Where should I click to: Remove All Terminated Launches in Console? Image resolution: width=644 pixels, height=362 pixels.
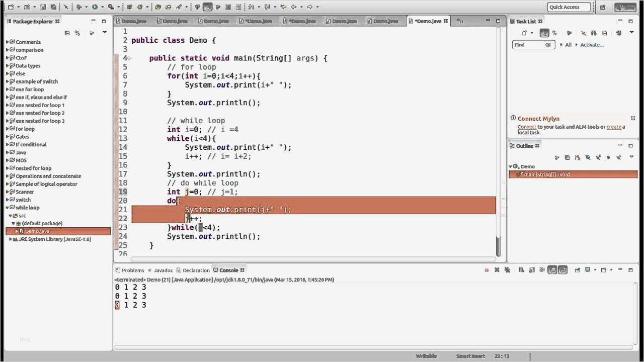507,270
